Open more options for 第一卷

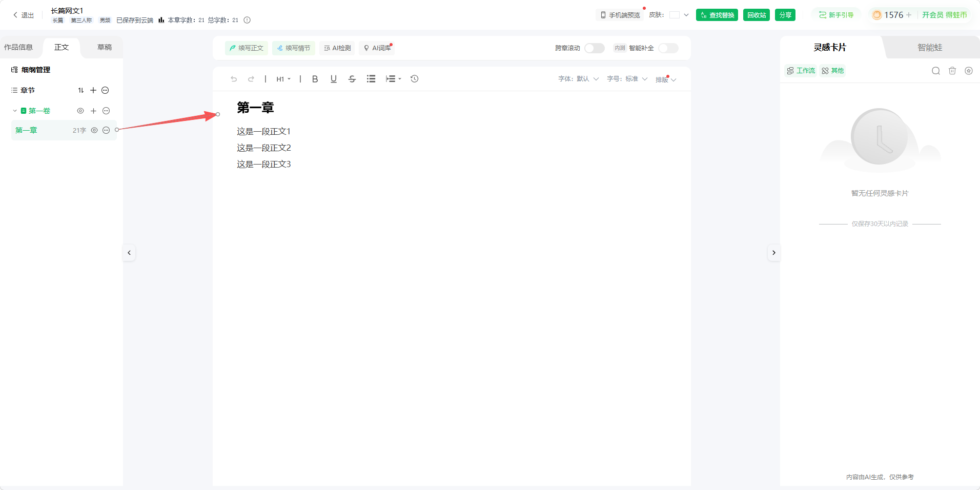click(x=106, y=111)
